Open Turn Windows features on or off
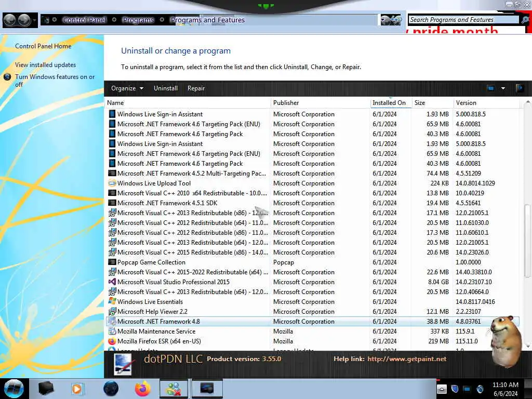The height and width of the screenshot is (399, 532). (55, 81)
